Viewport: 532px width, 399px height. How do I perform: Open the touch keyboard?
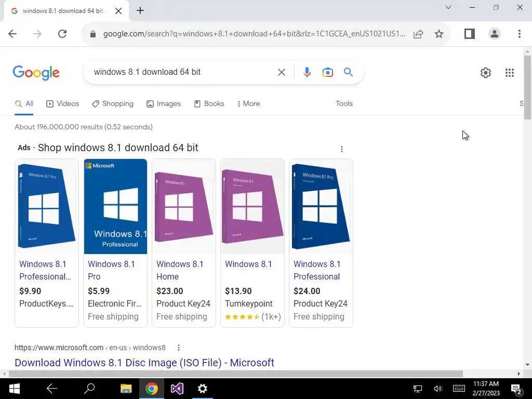459,389
